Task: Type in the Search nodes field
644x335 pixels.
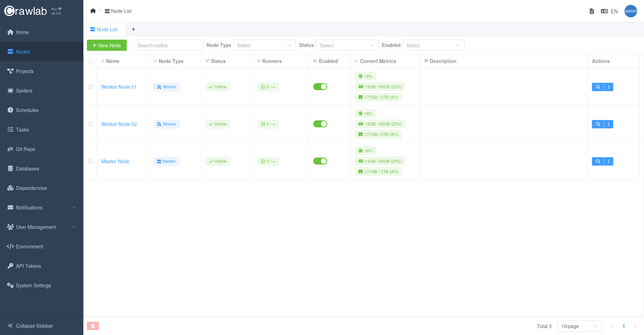Action: point(168,45)
